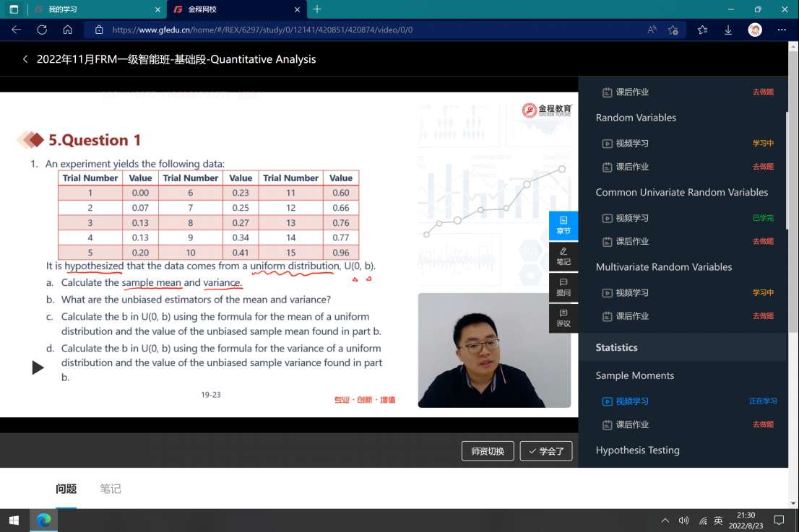Select the 笔记 tab below the video
The width and height of the screenshot is (799, 532).
[x=111, y=489]
